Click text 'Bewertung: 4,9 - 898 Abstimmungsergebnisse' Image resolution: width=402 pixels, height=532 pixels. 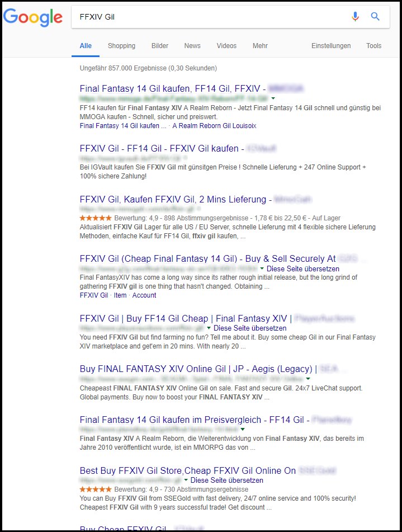pyautogui.click(x=181, y=218)
